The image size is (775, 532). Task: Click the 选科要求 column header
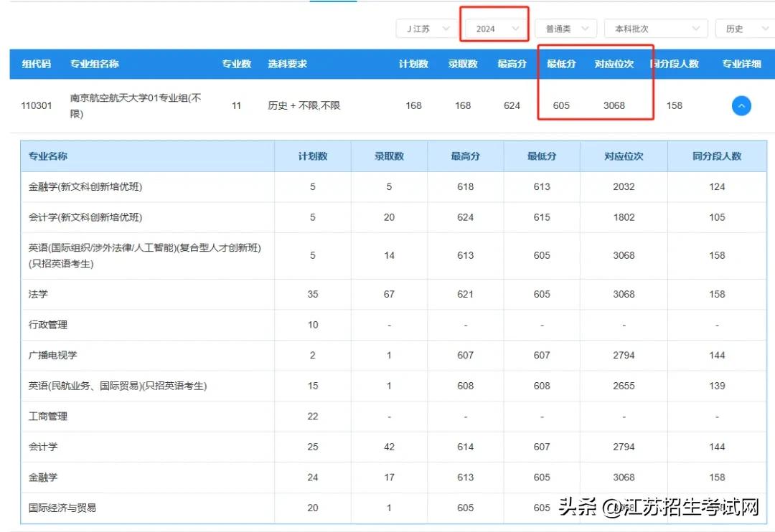coord(287,64)
